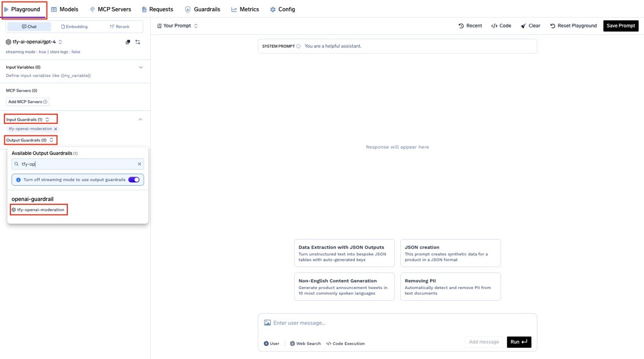This screenshot has width=644, height=359.
Task: Click the Save Prompt button
Action: (x=620, y=25)
